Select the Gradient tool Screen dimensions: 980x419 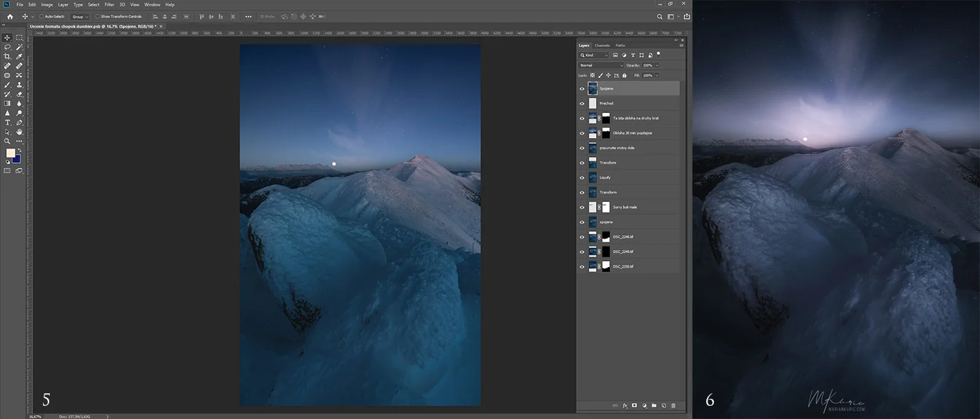click(8, 103)
